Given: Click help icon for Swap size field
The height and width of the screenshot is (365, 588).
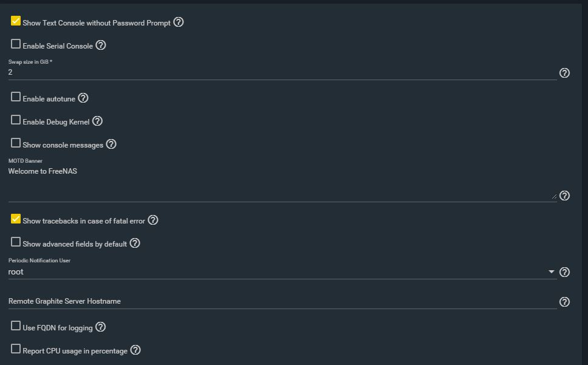Looking at the screenshot, I should coord(564,73).
